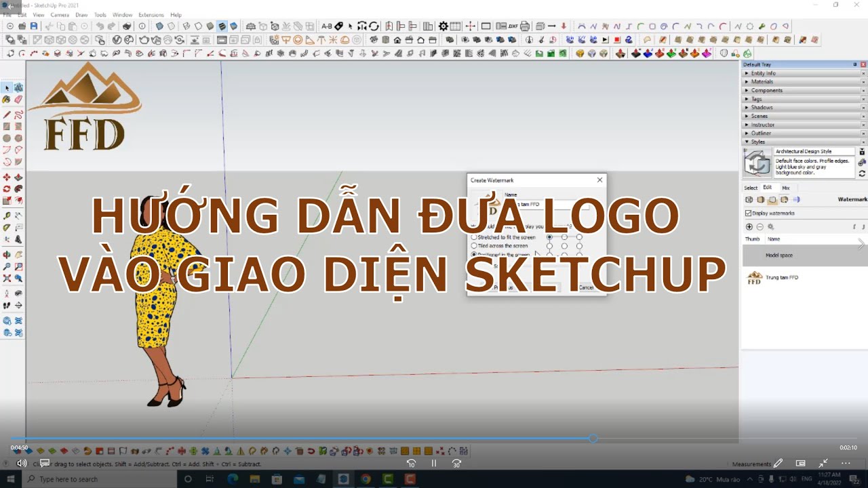Mute the video with speaker icon
Viewport: 868px width, 488px height.
tap(22, 463)
